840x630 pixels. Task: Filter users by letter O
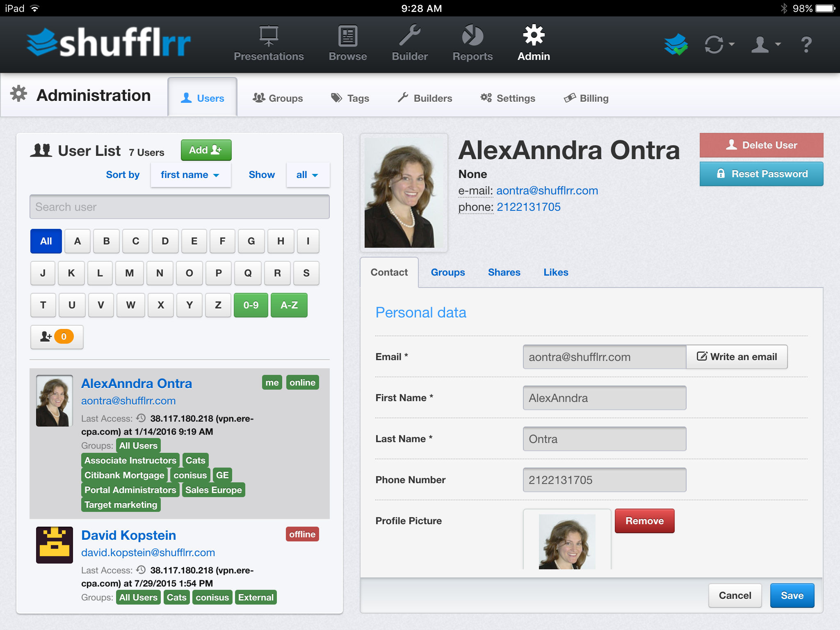click(x=189, y=273)
